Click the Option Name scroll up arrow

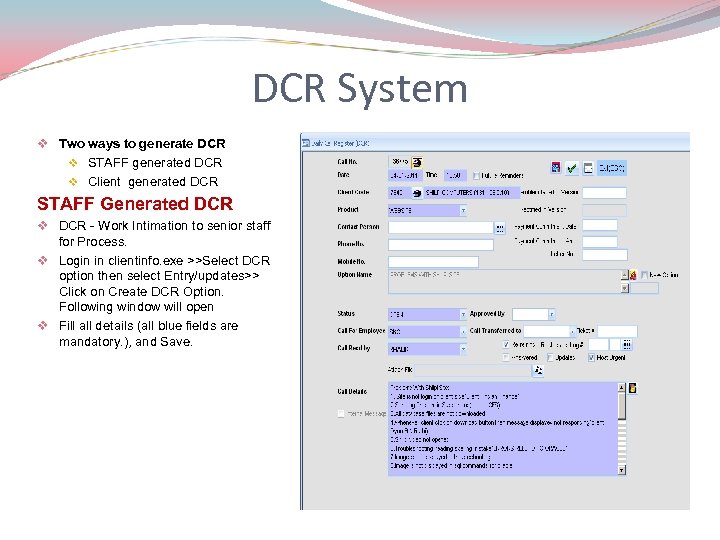tap(624, 275)
